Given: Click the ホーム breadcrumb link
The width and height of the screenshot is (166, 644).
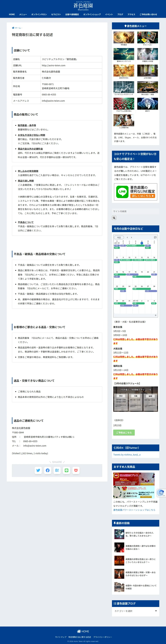Looking at the screenshot, I should tap(18, 28).
